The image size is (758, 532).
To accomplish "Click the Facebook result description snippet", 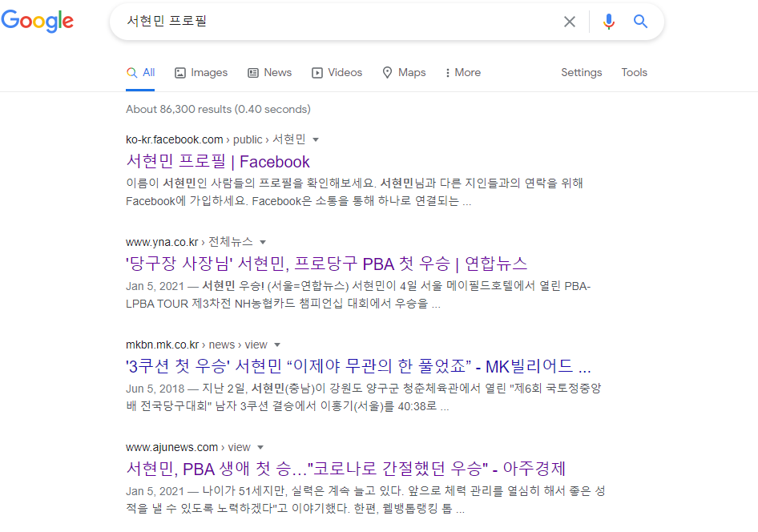I will (x=354, y=192).
